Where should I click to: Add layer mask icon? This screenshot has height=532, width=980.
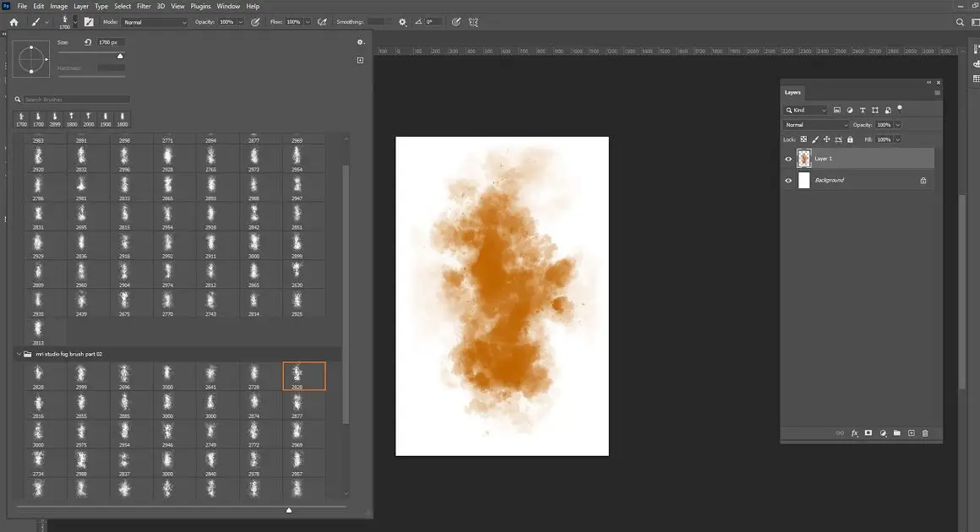pyautogui.click(x=868, y=432)
